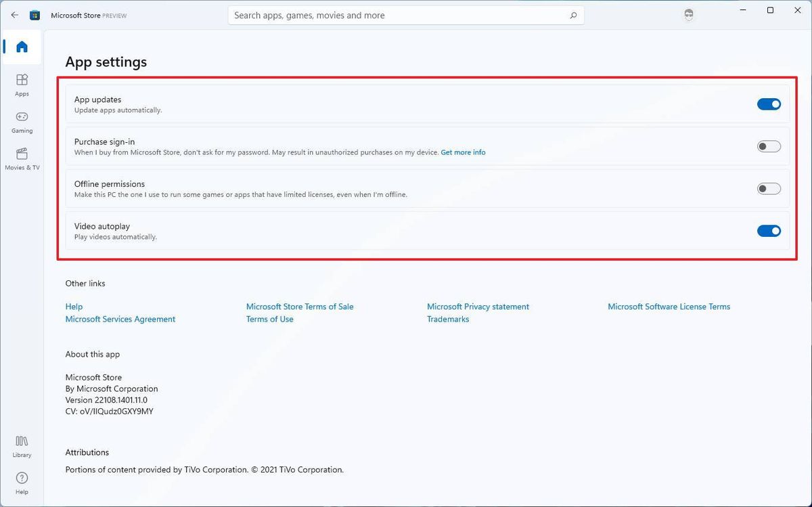Click the search magnifier icon
The image size is (812, 507).
click(573, 15)
